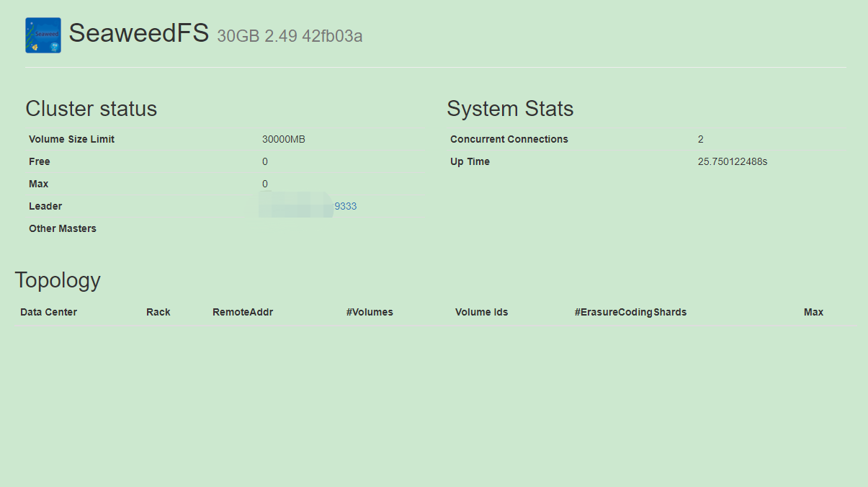This screenshot has height=487, width=868.
Task: Click the Free row label
Action: (x=40, y=161)
